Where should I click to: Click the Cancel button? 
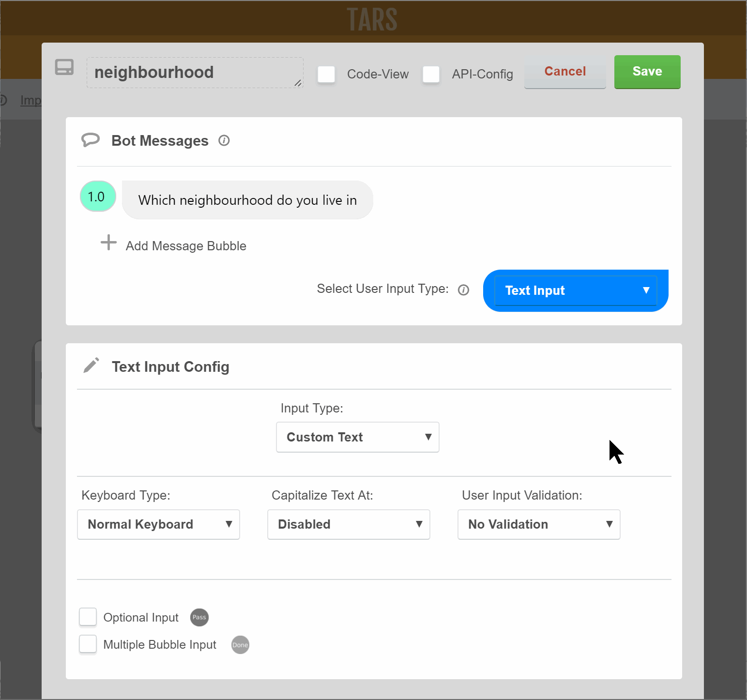565,72
